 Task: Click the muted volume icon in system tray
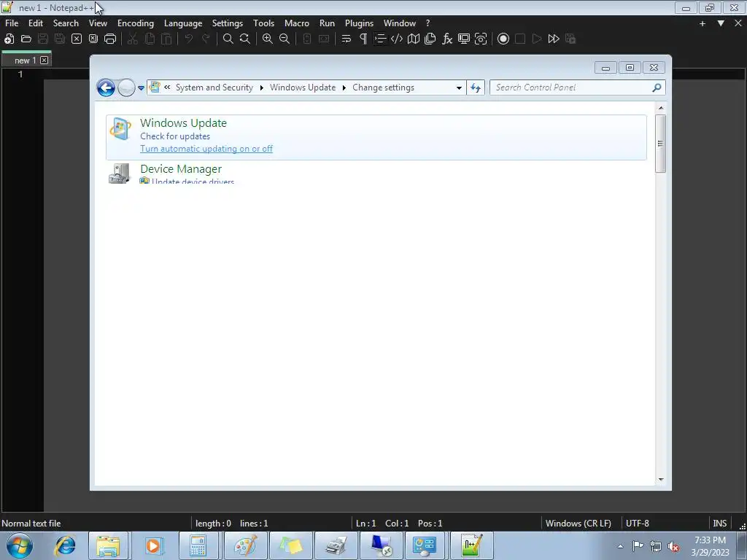673,546
